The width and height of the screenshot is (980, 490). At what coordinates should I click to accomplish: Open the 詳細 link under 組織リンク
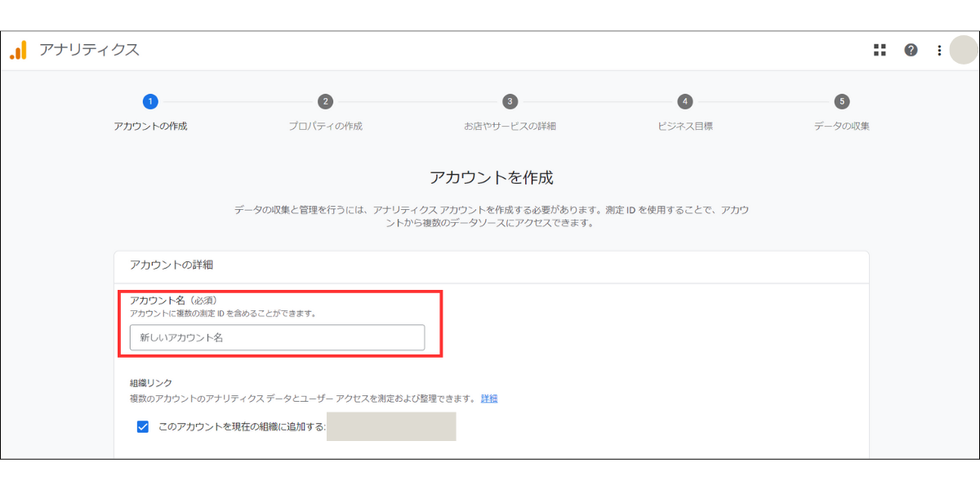click(489, 399)
